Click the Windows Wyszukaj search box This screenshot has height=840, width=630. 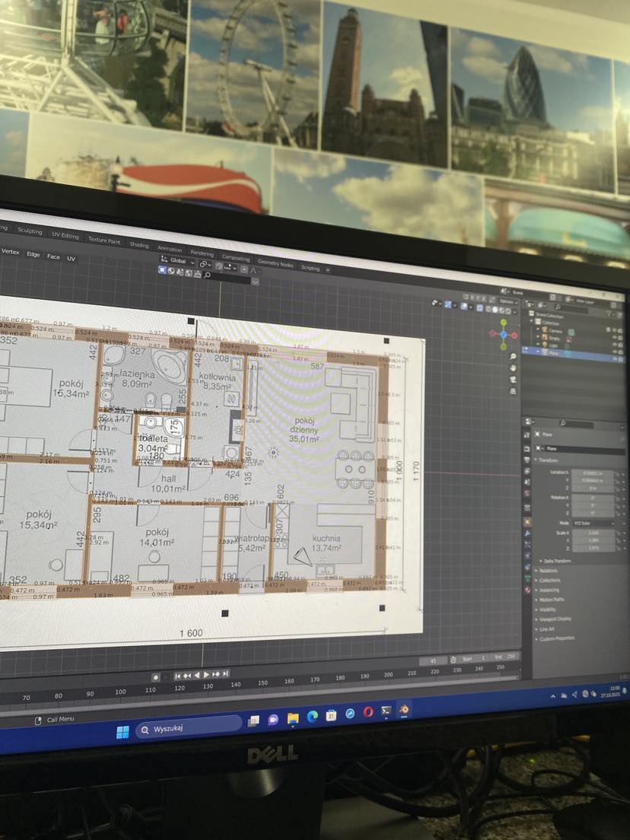(x=189, y=727)
